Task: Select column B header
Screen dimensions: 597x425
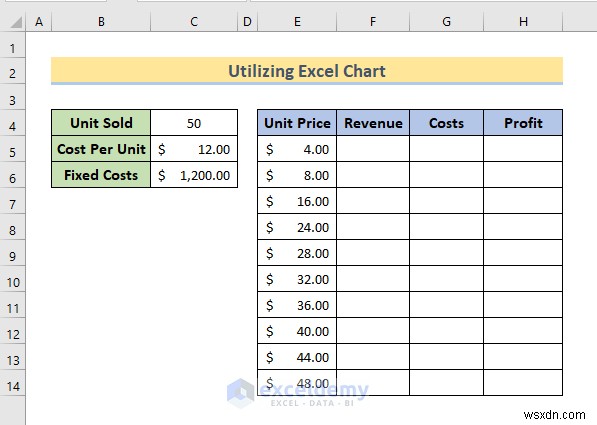Action: click(x=101, y=22)
